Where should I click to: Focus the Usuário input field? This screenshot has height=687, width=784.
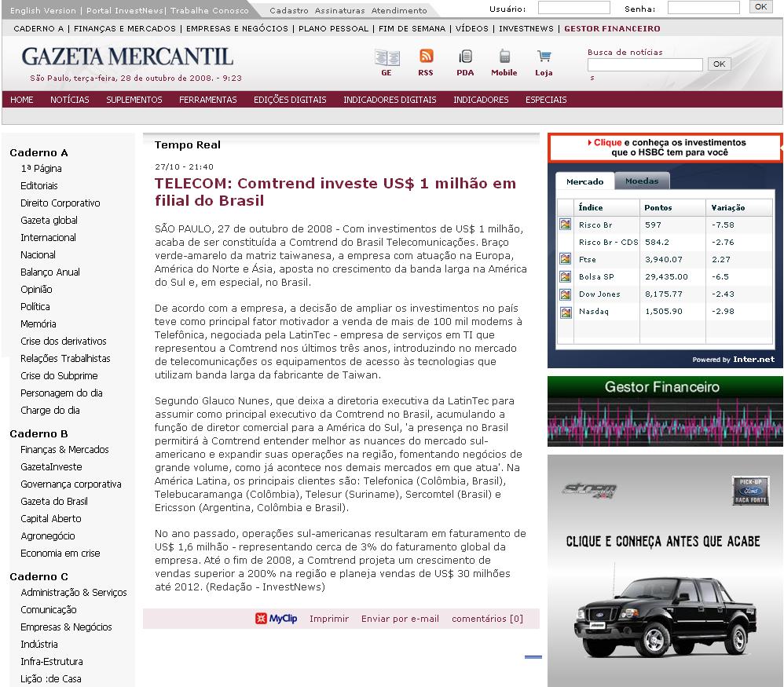[573, 8]
